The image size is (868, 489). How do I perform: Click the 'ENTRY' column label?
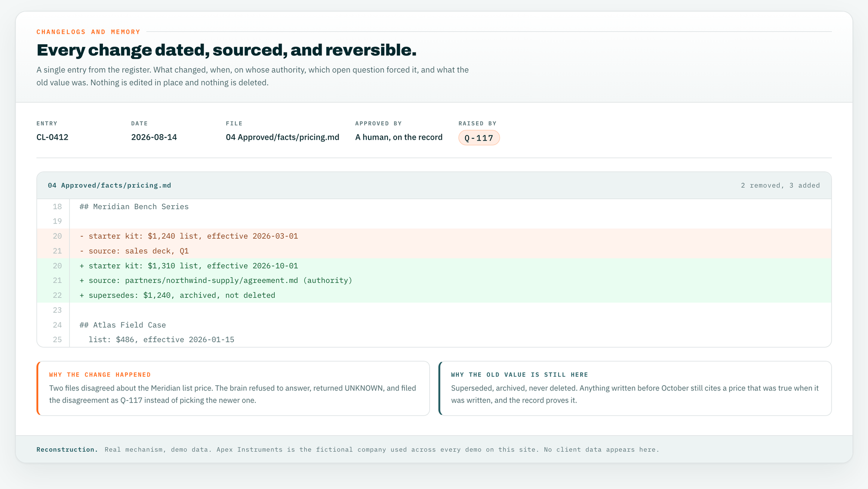pos(47,124)
